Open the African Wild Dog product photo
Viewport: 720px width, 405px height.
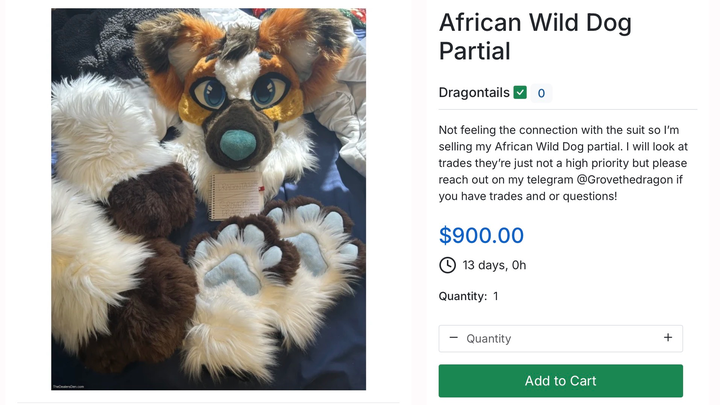tap(208, 199)
